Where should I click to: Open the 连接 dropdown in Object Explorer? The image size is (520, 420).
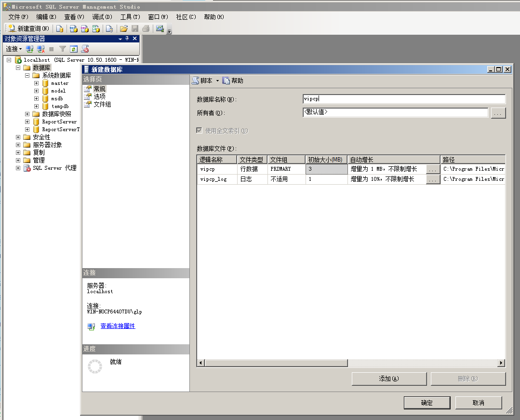(x=14, y=49)
